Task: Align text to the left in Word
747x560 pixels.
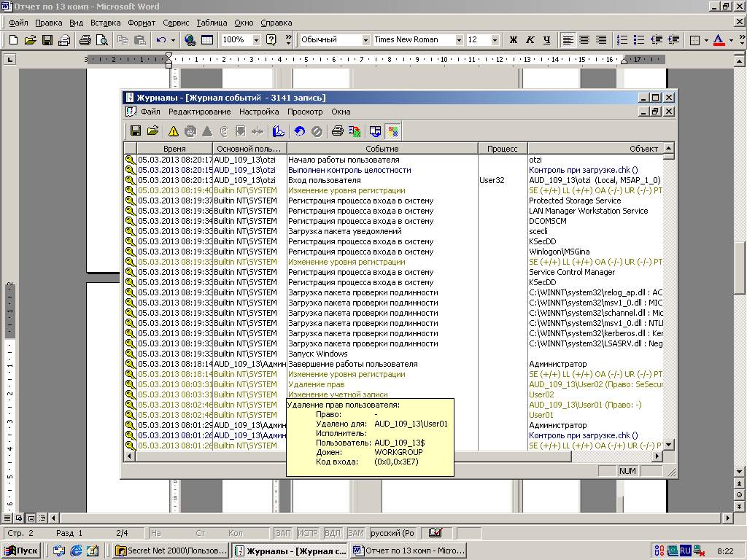Action: click(x=568, y=40)
